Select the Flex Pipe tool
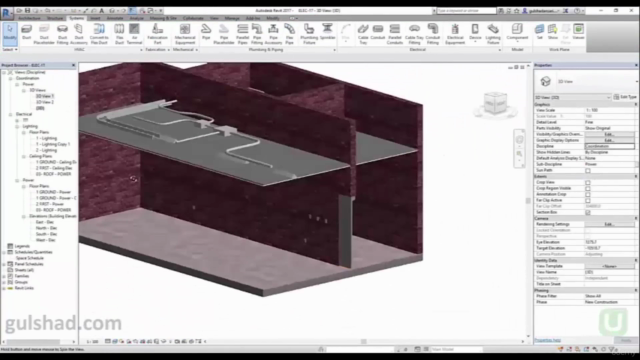640x360 pixels. point(289,33)
